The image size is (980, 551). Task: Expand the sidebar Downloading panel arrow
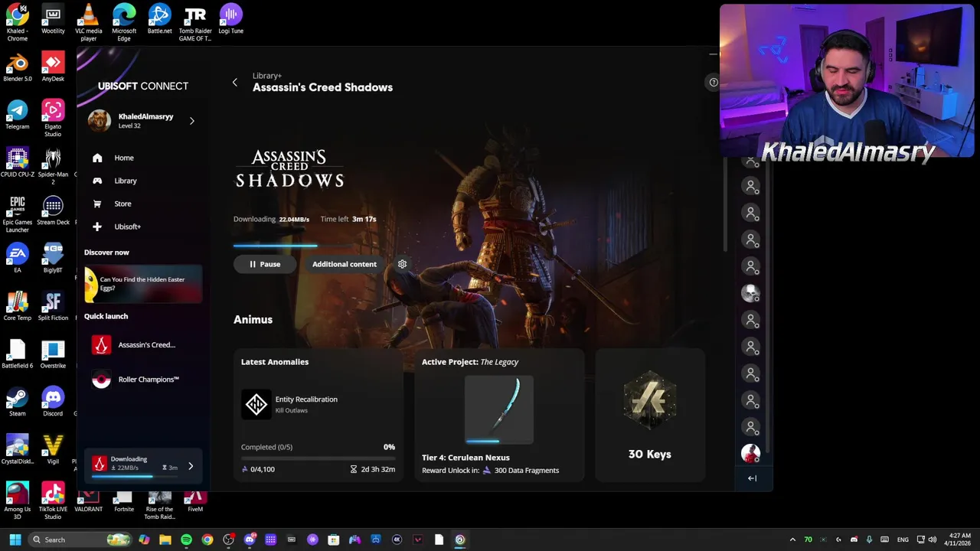[x=191, y=466]
